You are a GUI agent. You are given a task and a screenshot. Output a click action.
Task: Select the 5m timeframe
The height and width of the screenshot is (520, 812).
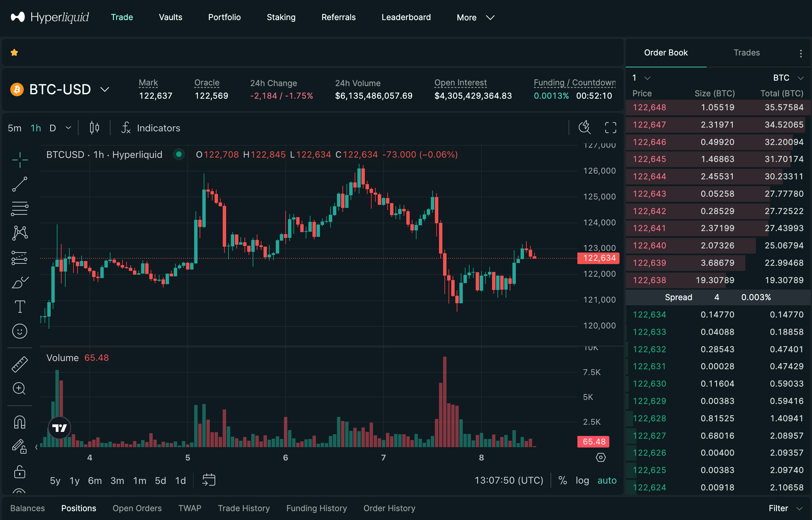point(15,128)
